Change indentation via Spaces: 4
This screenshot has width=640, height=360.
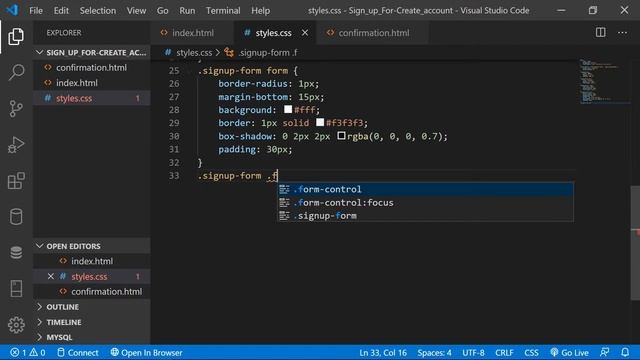point(434,353)
